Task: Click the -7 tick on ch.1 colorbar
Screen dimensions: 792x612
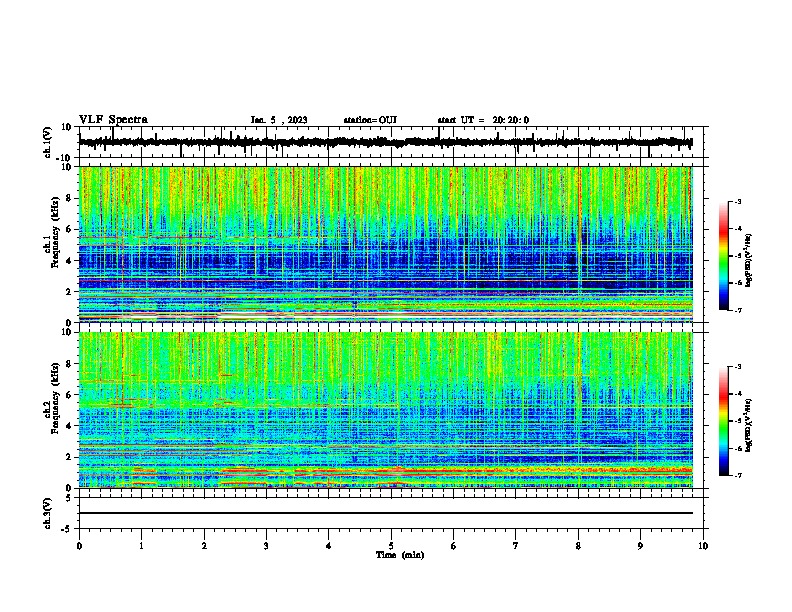Action: (738, 311)
